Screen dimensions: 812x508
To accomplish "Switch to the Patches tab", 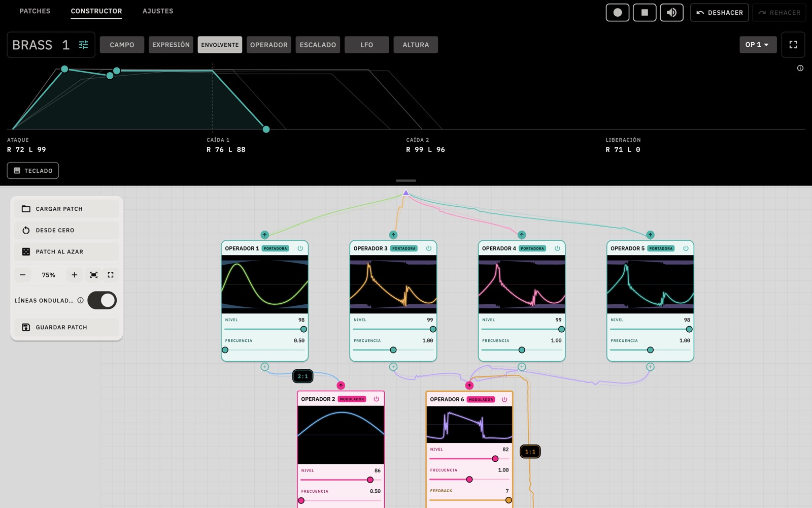I will tap(35, 11).
